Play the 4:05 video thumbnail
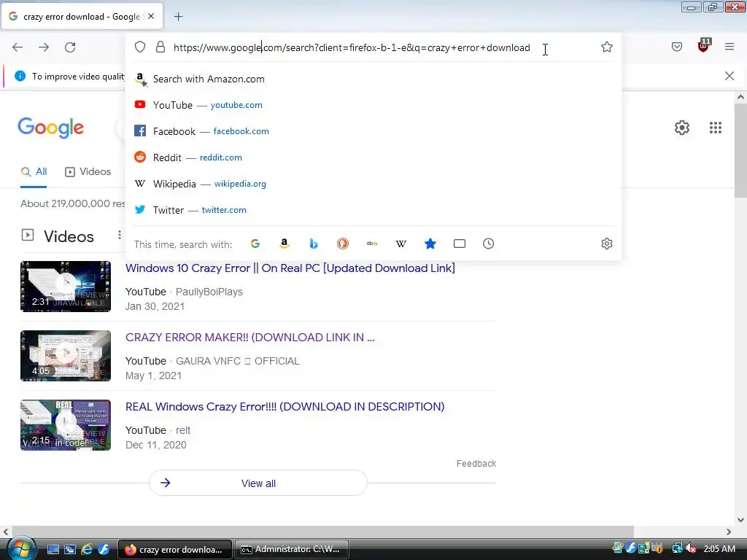 (66, 356)
